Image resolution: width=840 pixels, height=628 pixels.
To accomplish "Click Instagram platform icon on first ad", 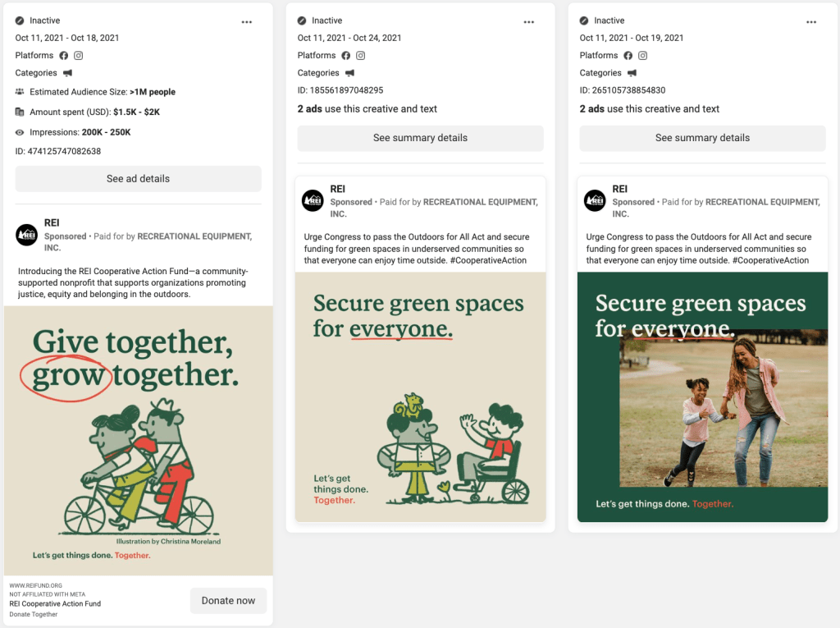I will coord(78,55).
